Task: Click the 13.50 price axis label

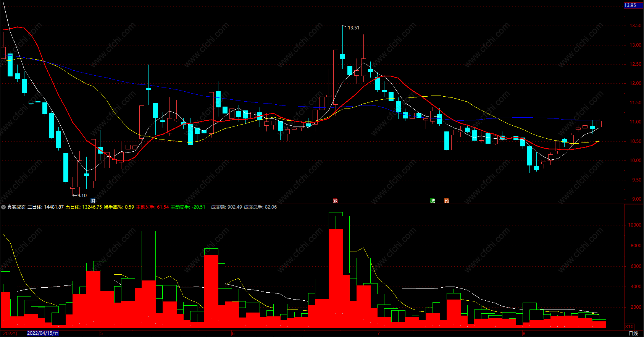Action: [635, 26]
